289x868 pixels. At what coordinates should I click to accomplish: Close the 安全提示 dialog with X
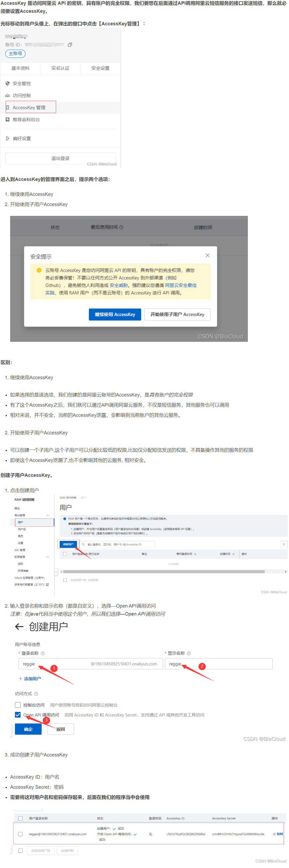pyautogui.click(x=207, y=255)
